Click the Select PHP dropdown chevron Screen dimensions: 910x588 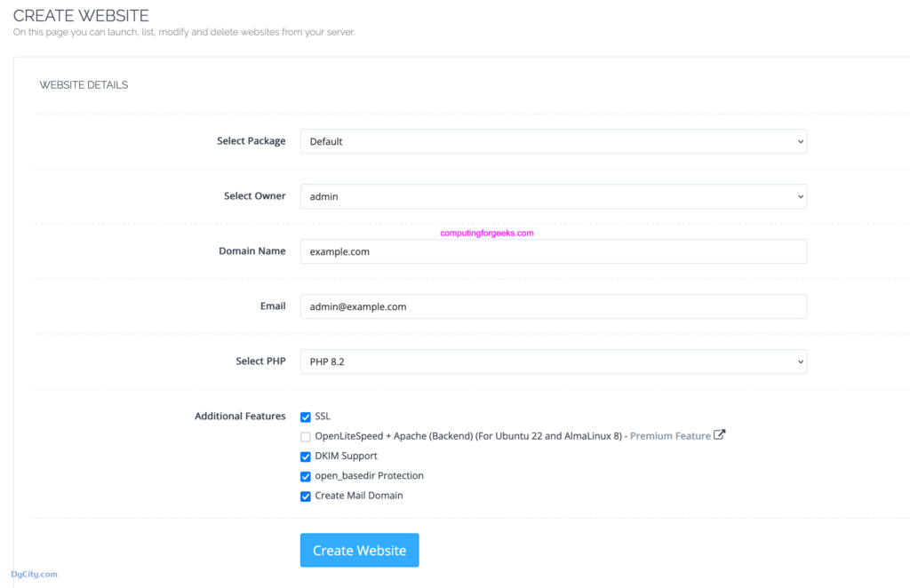[801, 362]
